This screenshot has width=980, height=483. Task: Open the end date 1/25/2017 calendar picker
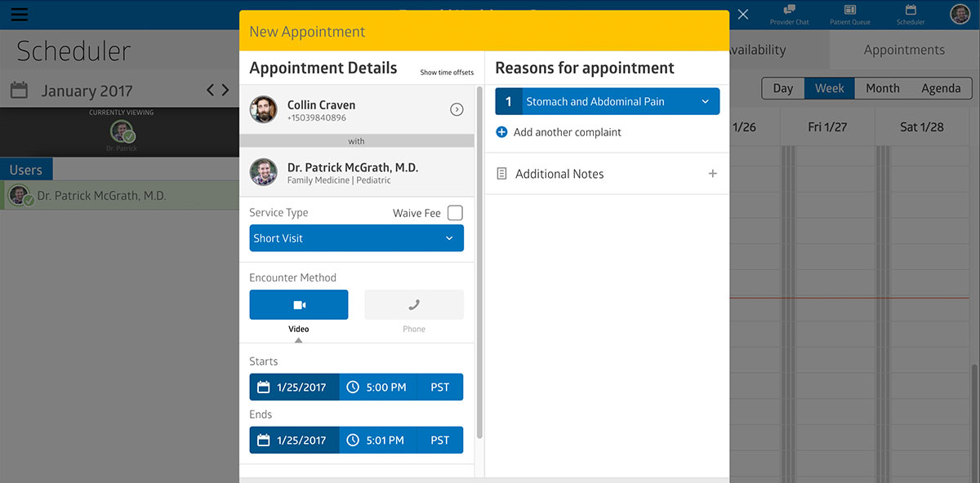tap(294, 441)
